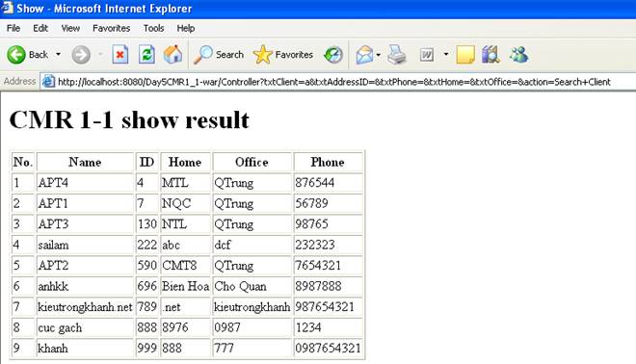
Task: Click the phone value 876544
Action: coord(315,183)
